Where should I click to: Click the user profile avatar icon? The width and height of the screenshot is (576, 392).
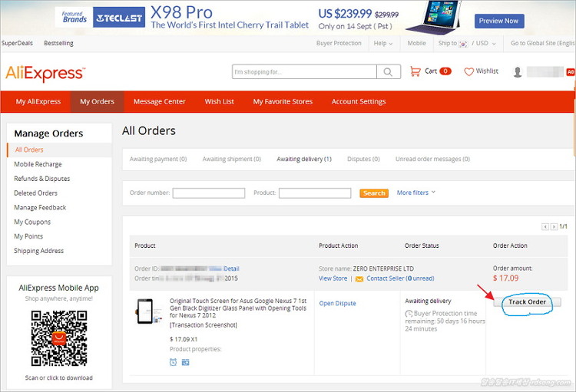518,71
